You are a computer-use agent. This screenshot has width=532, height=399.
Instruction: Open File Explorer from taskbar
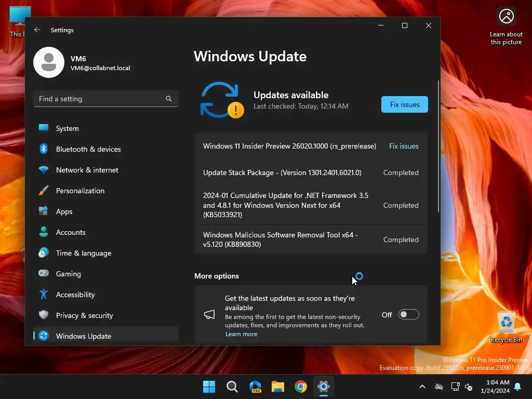tap(278, 387)
